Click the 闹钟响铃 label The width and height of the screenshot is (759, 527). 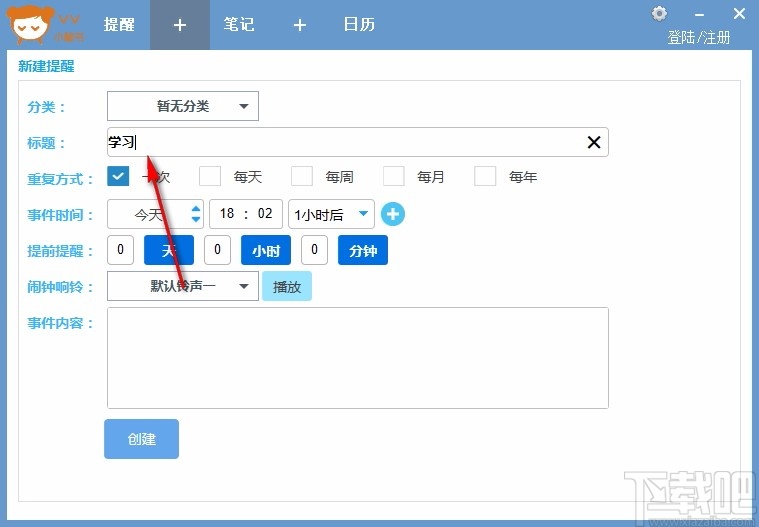point(60,287)
